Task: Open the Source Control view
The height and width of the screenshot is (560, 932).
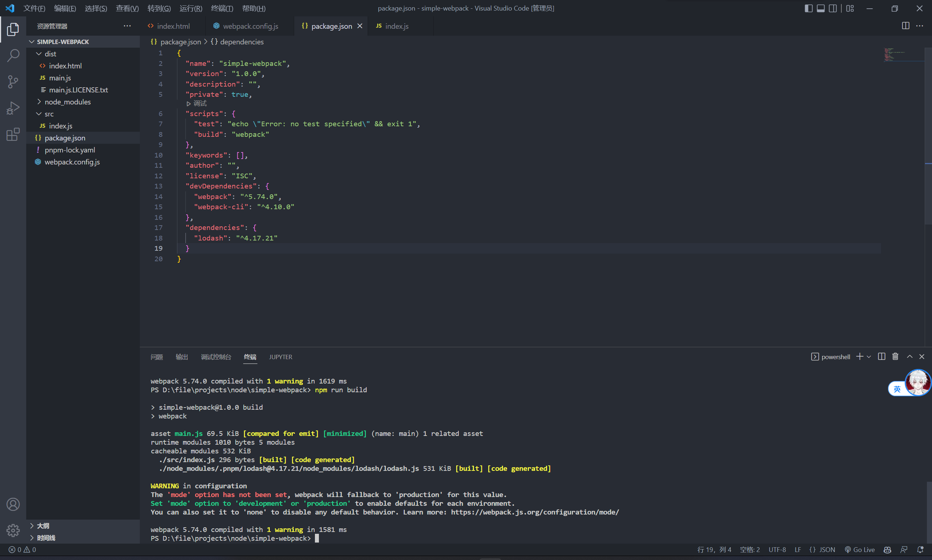Action: click(x=13, y=82)
